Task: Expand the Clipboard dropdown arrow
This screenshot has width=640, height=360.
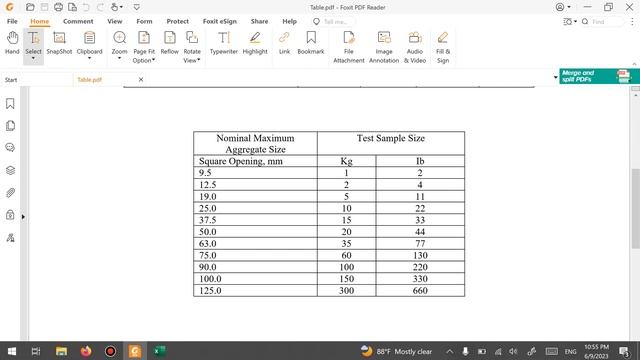Action: pyautogui.click(x=89, y=59)
